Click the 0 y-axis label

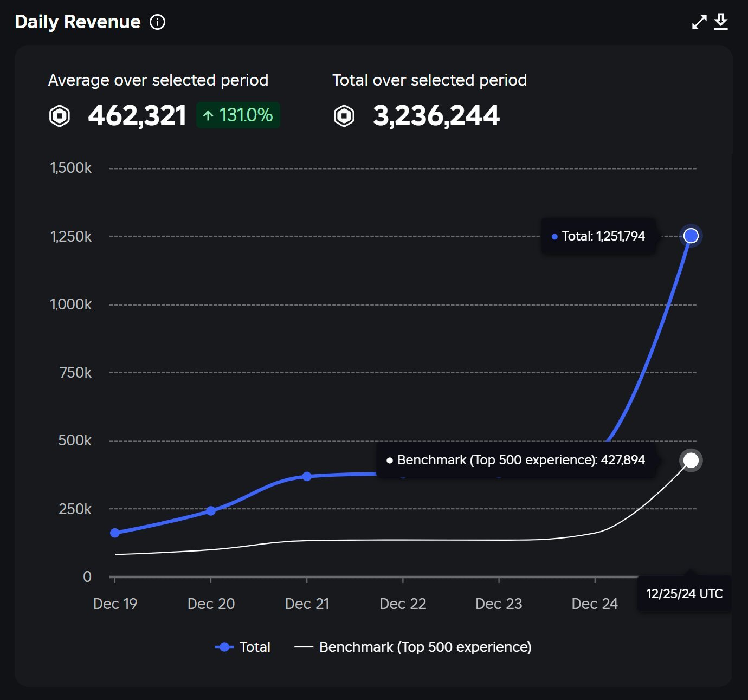(87, 577)
